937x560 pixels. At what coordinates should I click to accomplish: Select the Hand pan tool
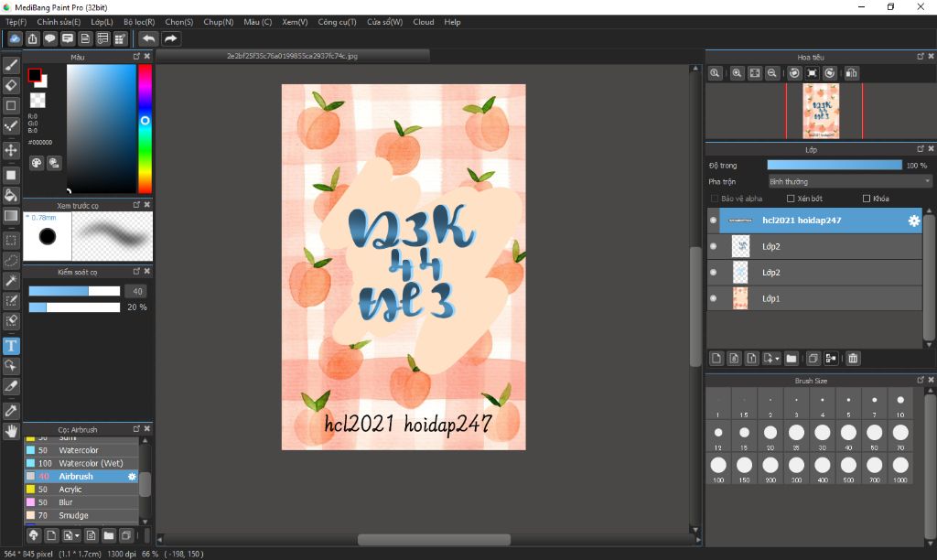[x=11, y=431]
